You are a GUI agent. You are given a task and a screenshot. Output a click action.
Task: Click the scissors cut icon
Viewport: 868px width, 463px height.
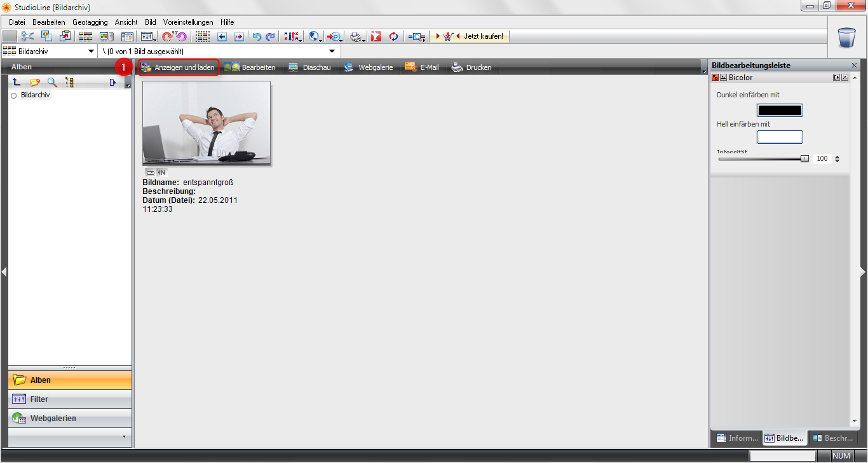pyautogui.click(x=27, y=36)
